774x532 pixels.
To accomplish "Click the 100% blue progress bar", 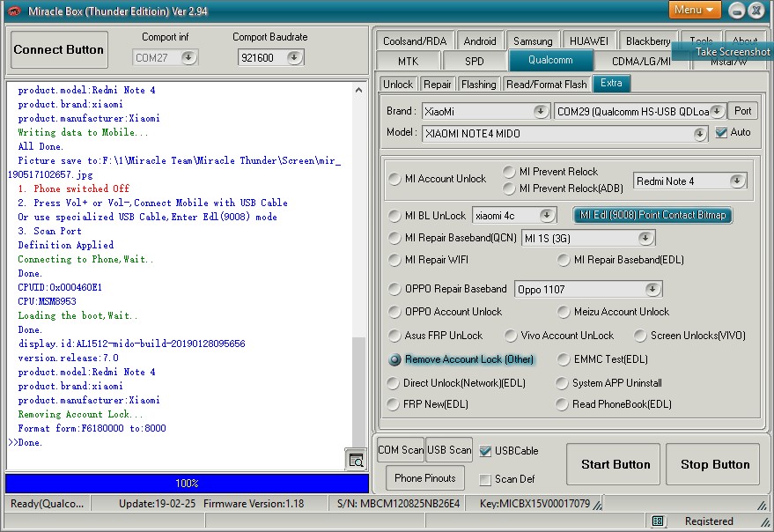I will click(x=187, y=483).
